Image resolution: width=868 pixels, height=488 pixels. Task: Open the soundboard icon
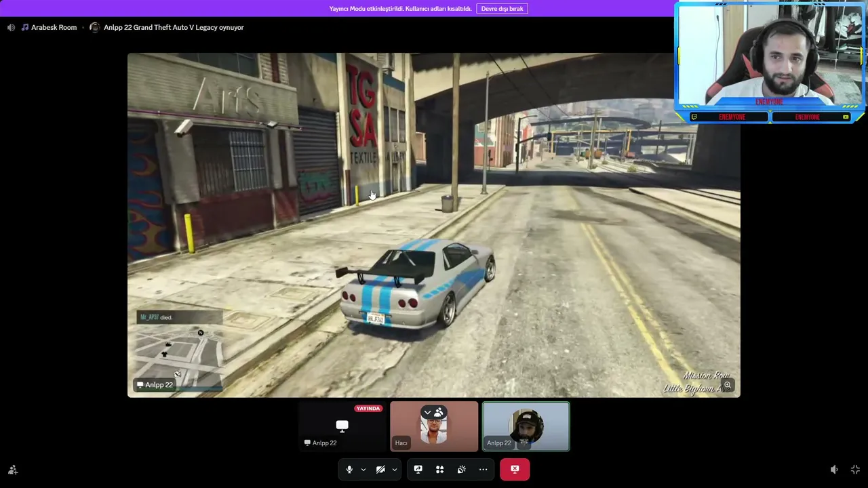click(461, 469)
